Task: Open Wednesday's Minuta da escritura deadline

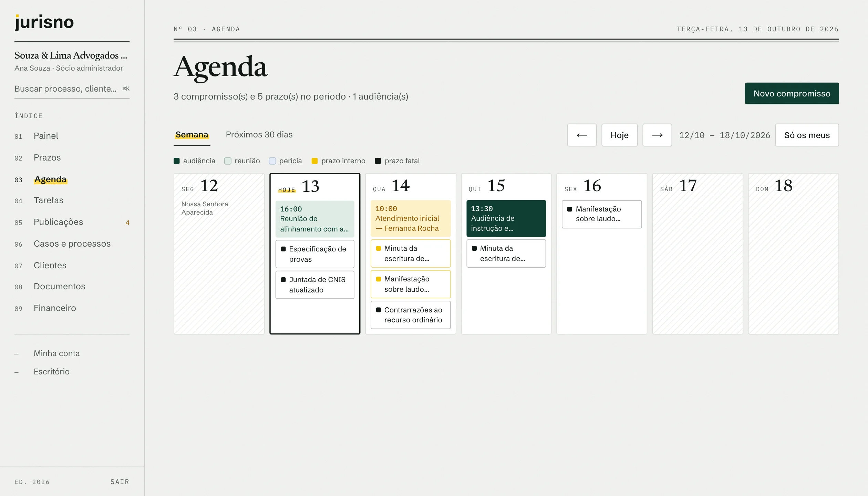Action: [410, 253]
